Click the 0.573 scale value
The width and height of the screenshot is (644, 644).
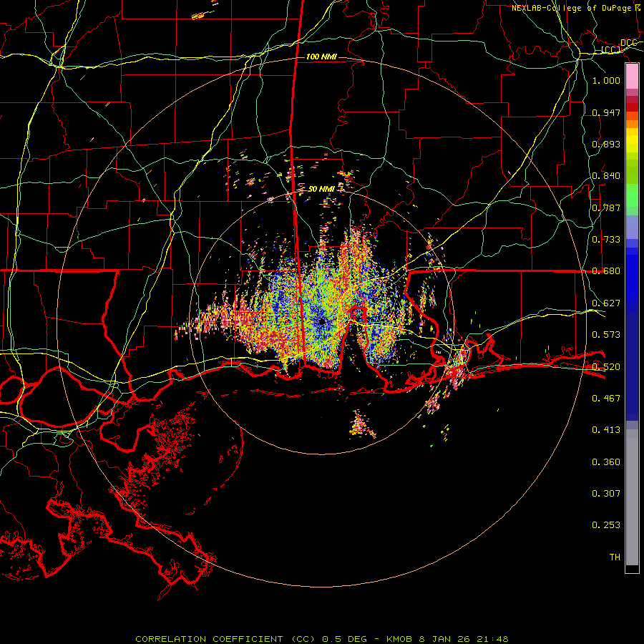point(606,334)
